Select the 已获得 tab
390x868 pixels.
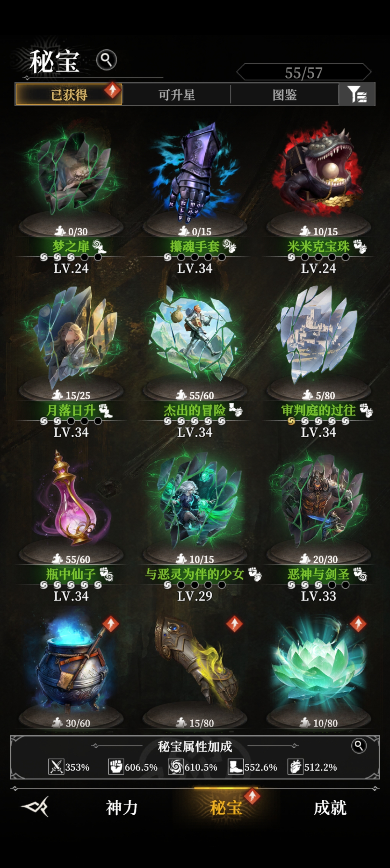tap(69, 95)
